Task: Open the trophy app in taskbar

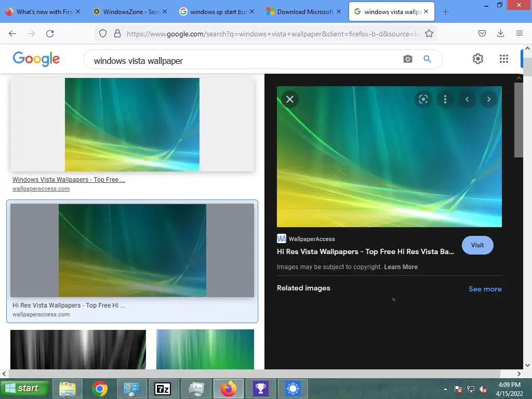Action: click(x=261, y=389)
